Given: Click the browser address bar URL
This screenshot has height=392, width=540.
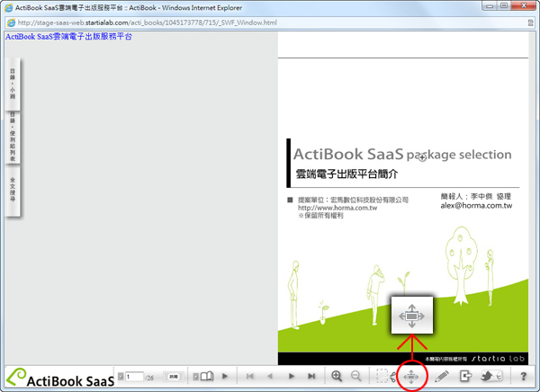Looking at the screenshot, I should click(x=148, y=22).
